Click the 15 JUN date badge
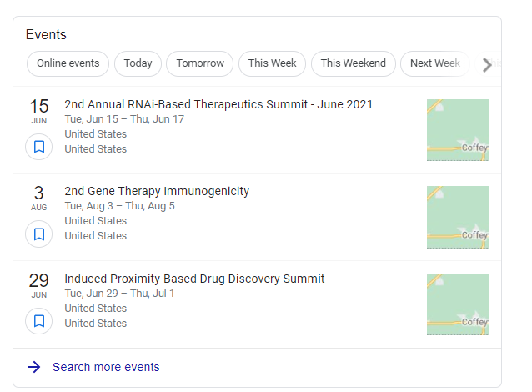 (39, 111)
